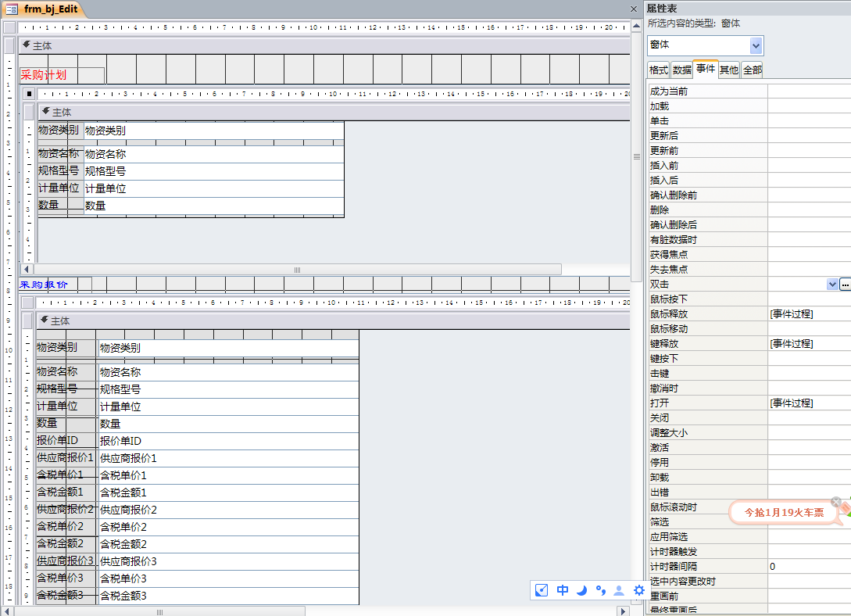Screen dimensions: 851x616
Task: Select the red 采购计划 label
Action: (44, 75)
